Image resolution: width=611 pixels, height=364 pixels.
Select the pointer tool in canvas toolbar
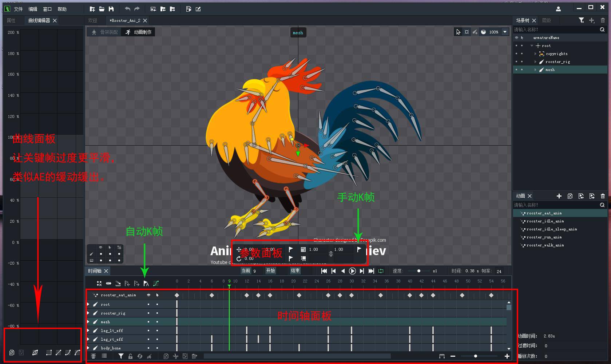coord(458,32)
